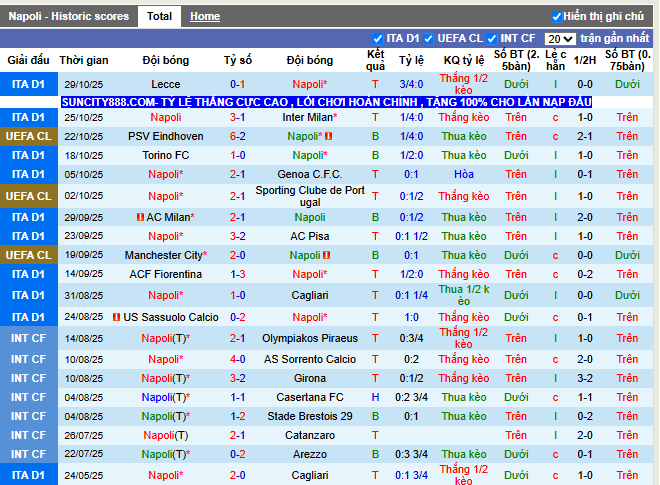The width and height of the screenshot is (660, 485).
Task: Click the 4-0 score versus AS Sorrento
Action: (238, 359)
